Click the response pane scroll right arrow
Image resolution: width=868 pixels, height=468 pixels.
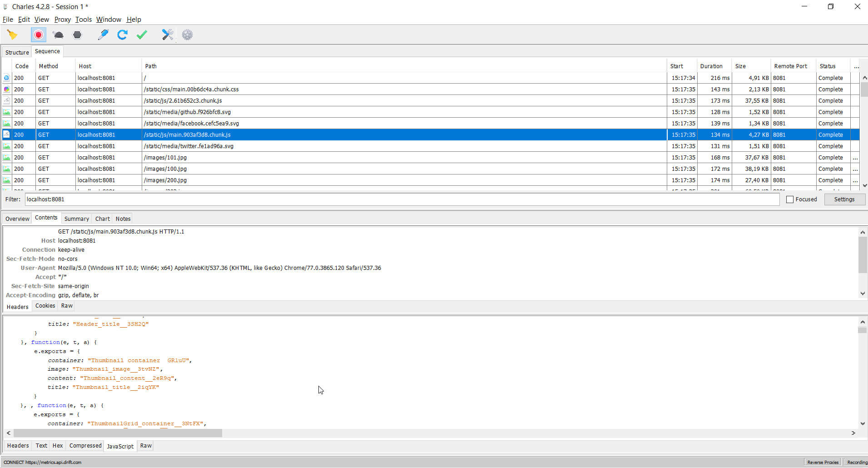[853, 433]
